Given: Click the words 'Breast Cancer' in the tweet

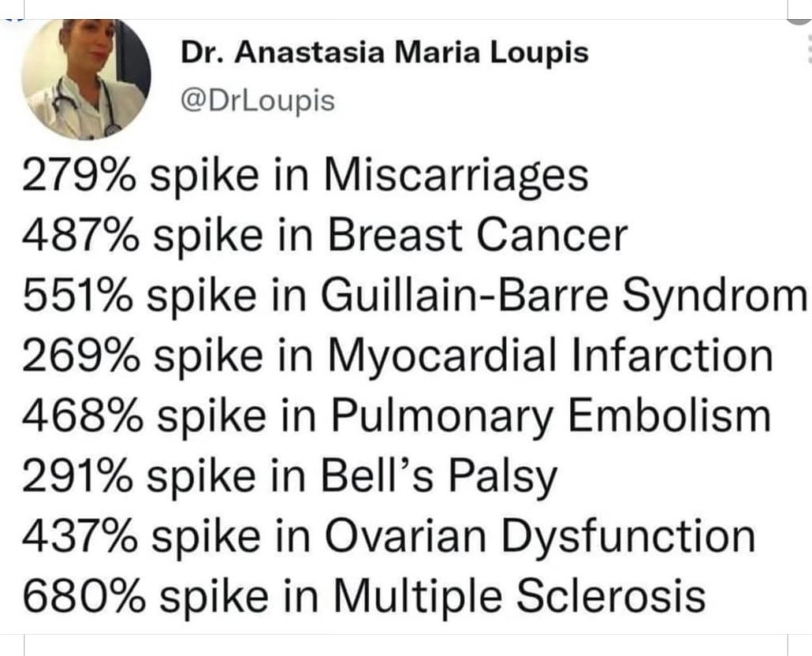Looking at the screenshot, I should tap(477, 235).
